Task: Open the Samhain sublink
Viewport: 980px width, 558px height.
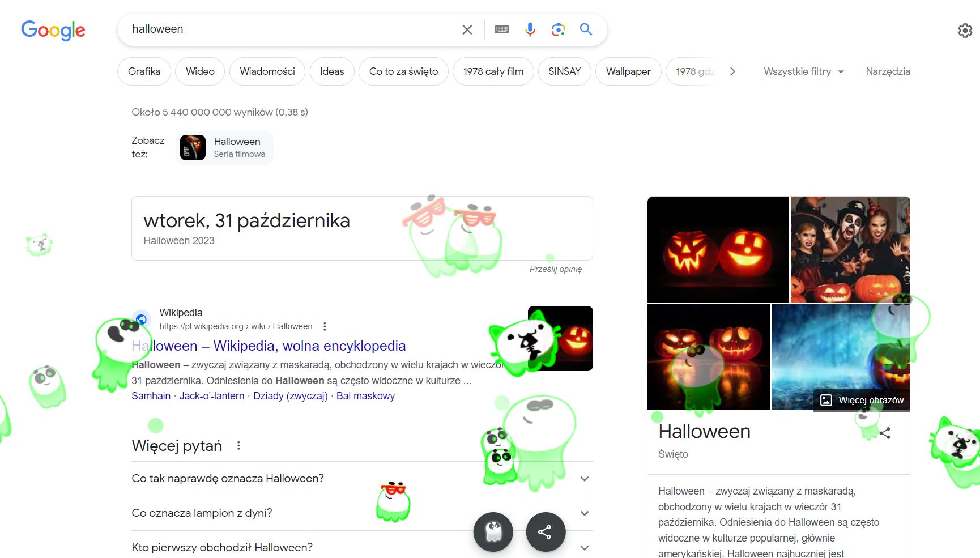Action: pos(151,396)
